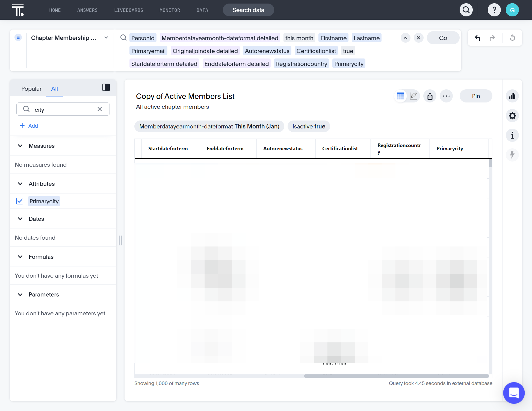532x411 pixels.
Task: Collapse the Dates section
Action: tap(20, 219)
